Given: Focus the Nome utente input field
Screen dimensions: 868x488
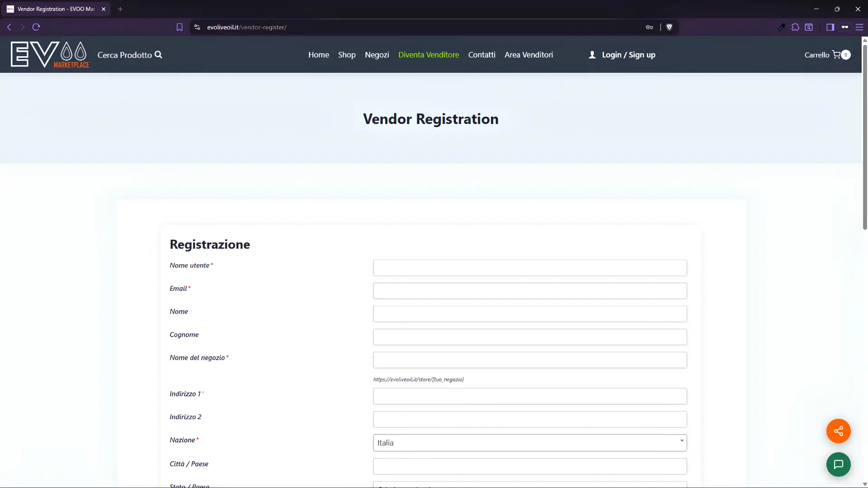Looking at the screenshot, I should pos(530,267).
